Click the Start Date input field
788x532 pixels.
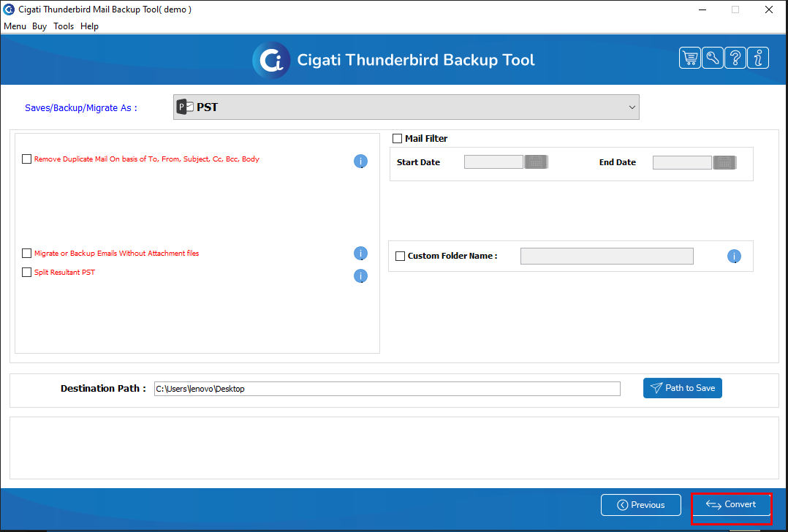pos(493,161)
